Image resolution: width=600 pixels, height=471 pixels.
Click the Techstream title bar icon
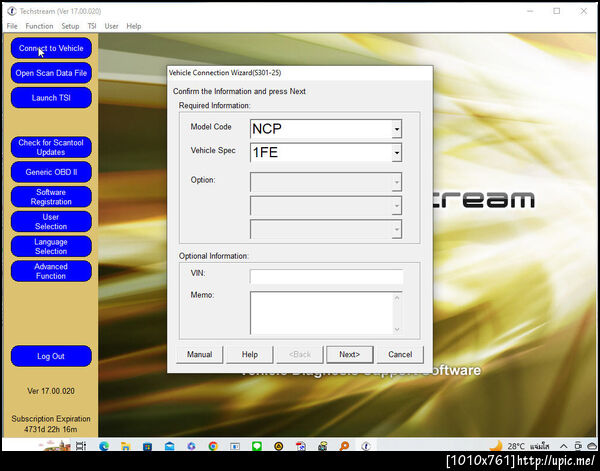point(12,11)
